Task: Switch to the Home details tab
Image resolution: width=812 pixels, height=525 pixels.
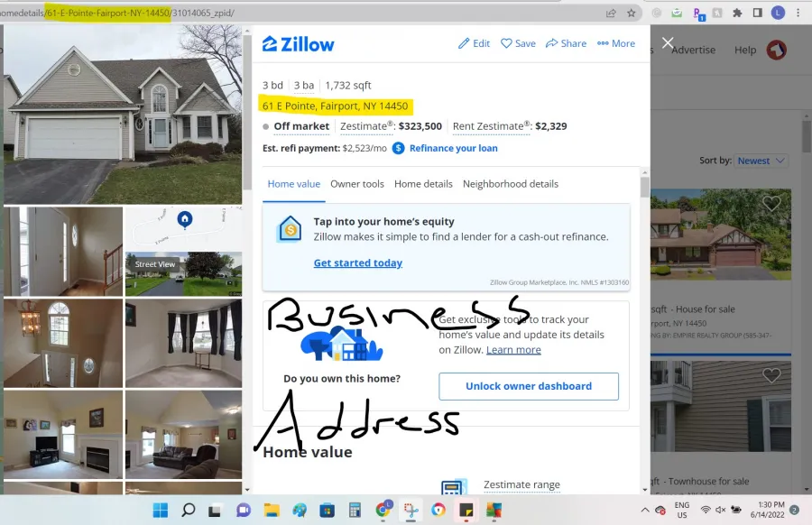Action: [x=423, y=184]
